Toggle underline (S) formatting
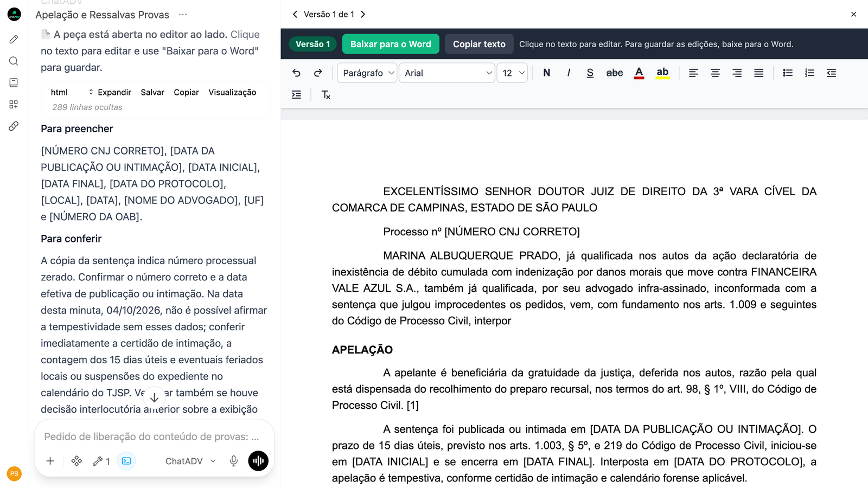The height and width of the screenshot is (488, 868). coord(590,73)
